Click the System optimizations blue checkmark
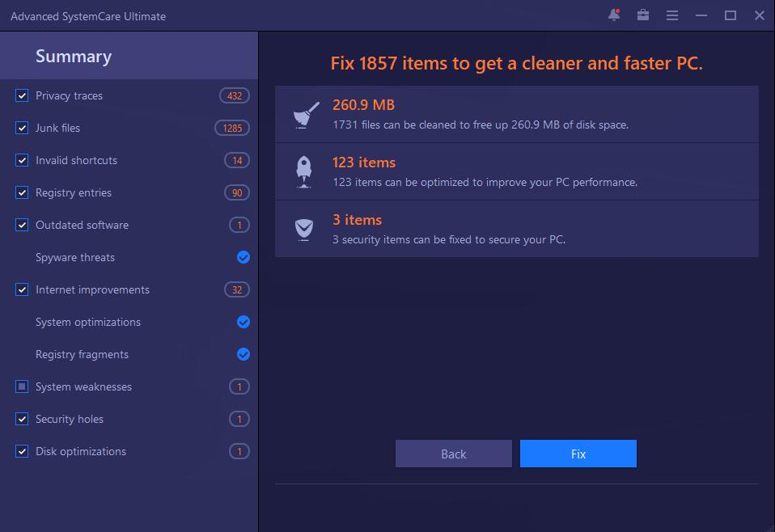775x532 pixels. (244, 322)
